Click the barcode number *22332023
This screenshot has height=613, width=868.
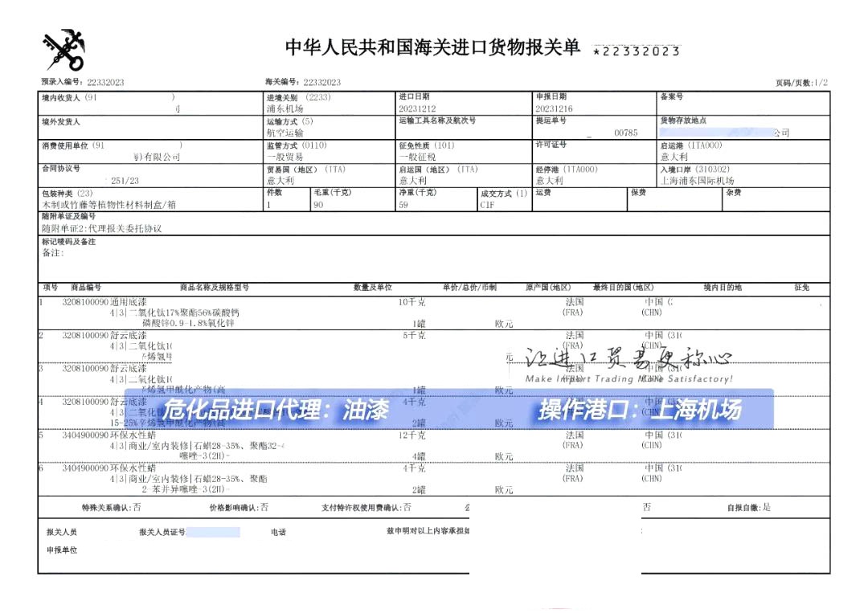pos(636,51)
